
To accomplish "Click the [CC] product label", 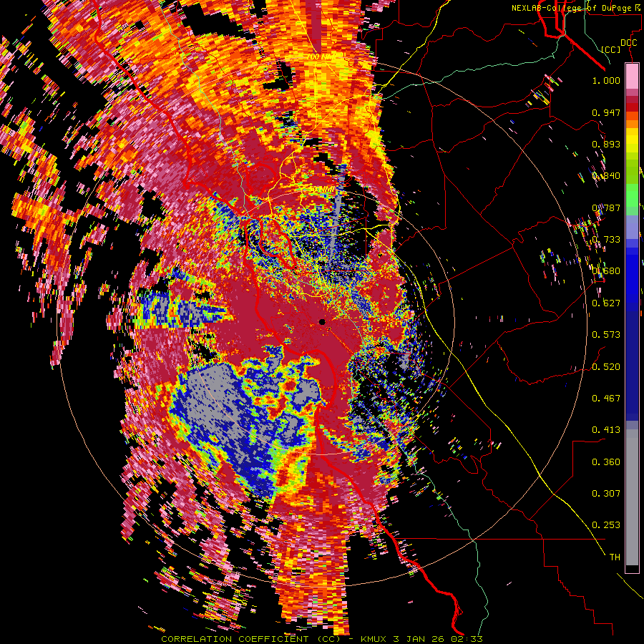I will click(611, 49).
